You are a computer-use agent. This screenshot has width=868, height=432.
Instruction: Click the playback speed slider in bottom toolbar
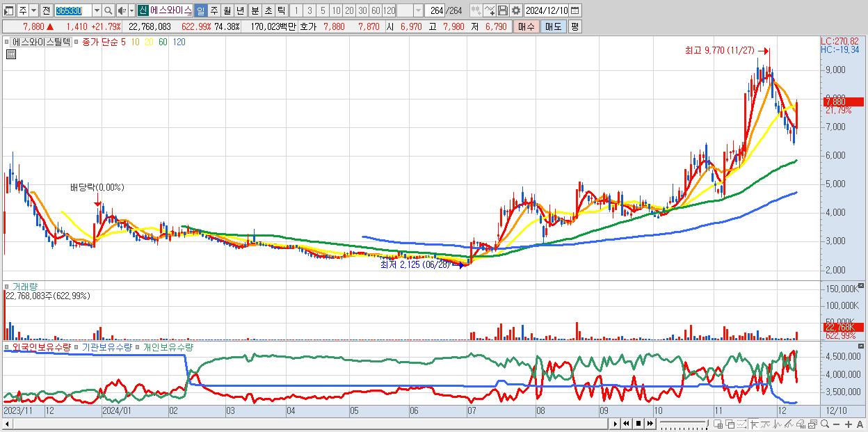[684, 424]
